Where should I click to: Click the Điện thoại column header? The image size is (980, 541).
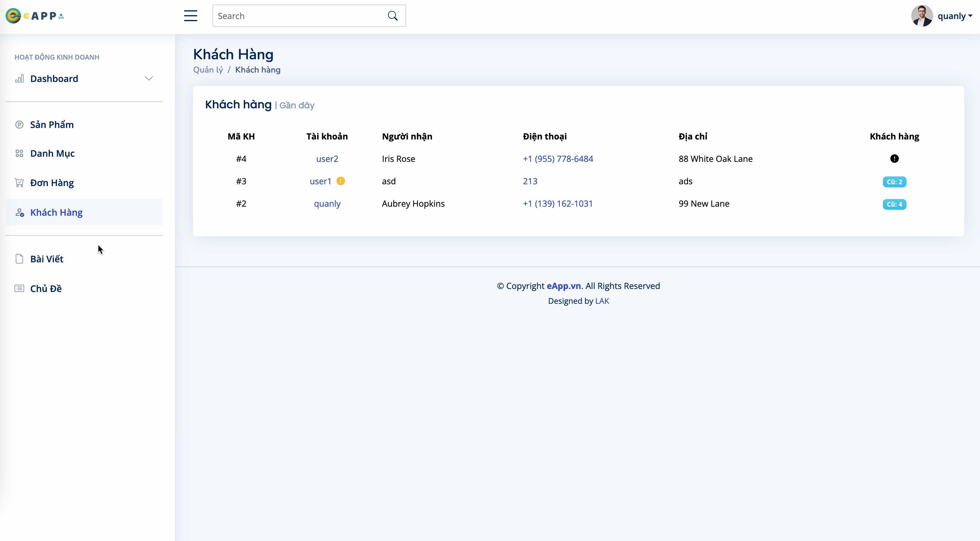(545, 136)
